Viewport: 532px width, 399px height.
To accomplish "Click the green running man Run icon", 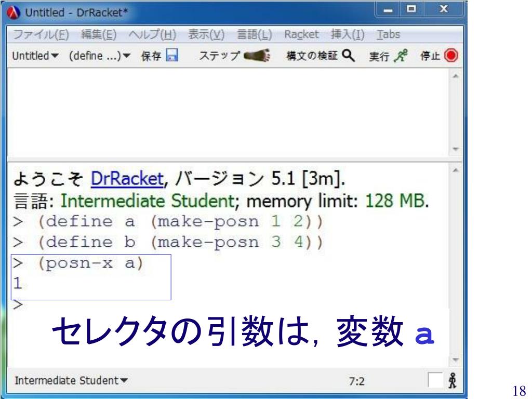I will coord(401,55).
